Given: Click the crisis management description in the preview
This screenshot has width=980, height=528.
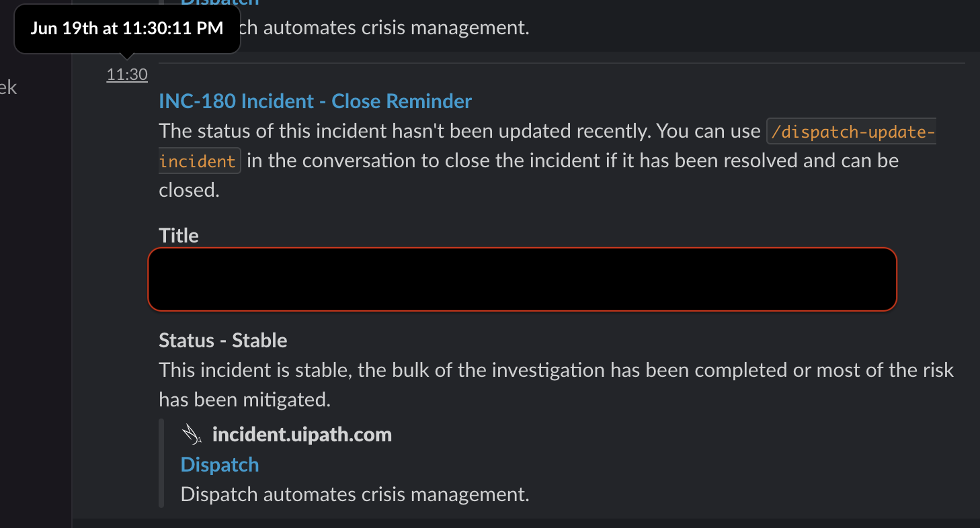Looking at the screenshot, I should point(355,494).
